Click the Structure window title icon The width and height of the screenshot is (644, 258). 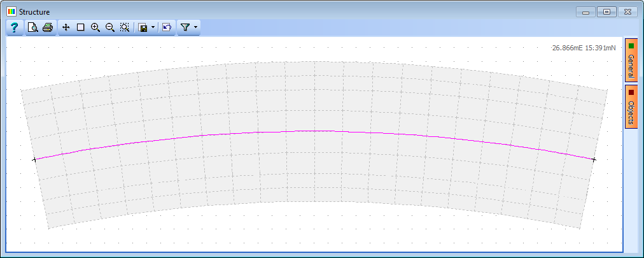(11, 11)
